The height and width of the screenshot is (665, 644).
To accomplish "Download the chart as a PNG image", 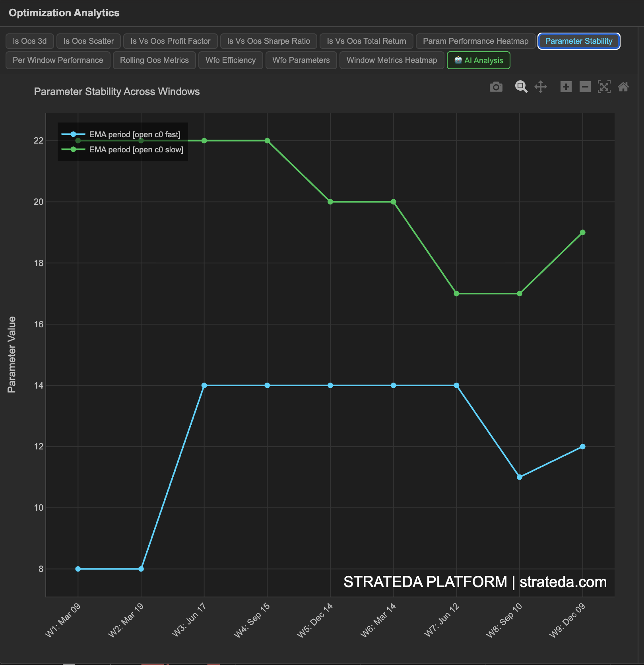I will (x=496, y=87).
